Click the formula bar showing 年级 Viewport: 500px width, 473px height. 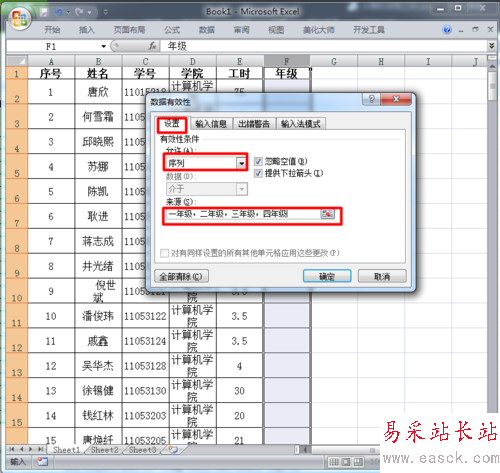[x=323, y=46]
